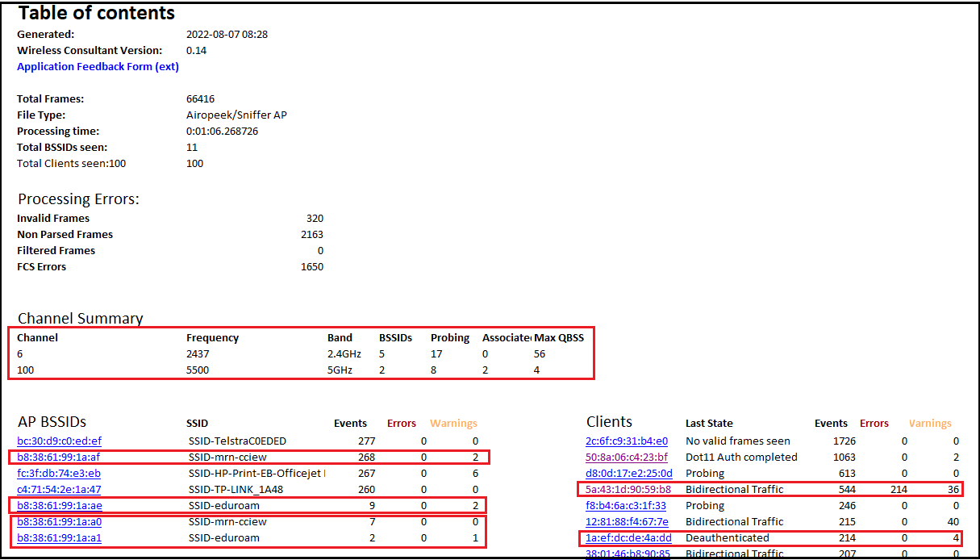This screenshot has width=980, height=560.
Task: Open deauthenticated client 1a:ef:dc:de:4a:dd
Action: point(628,537)
